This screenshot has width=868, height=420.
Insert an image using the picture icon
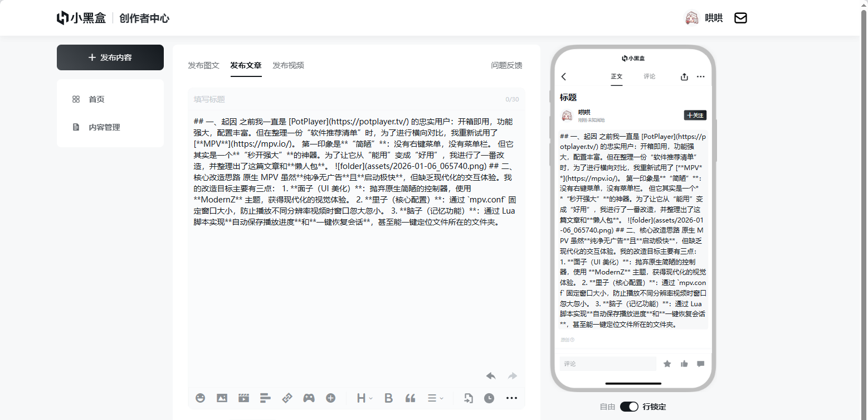point(222,398)
